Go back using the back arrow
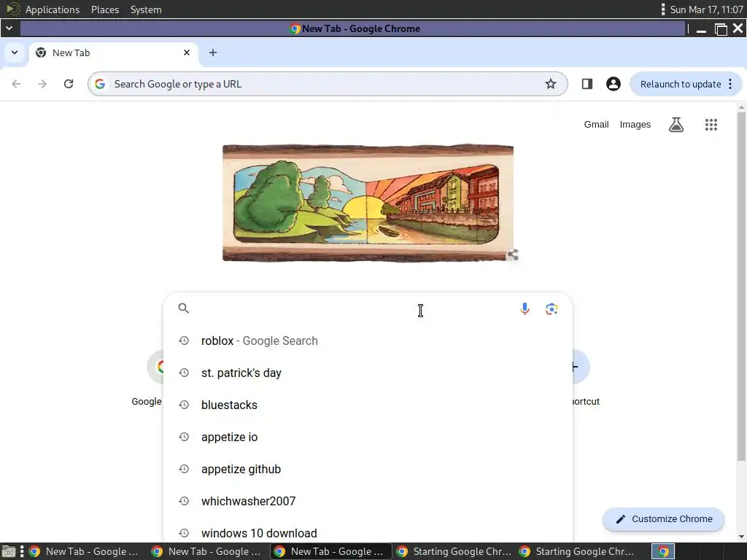Screen dimensions: 747x560 pyautogui.click(x=16, y=84)
